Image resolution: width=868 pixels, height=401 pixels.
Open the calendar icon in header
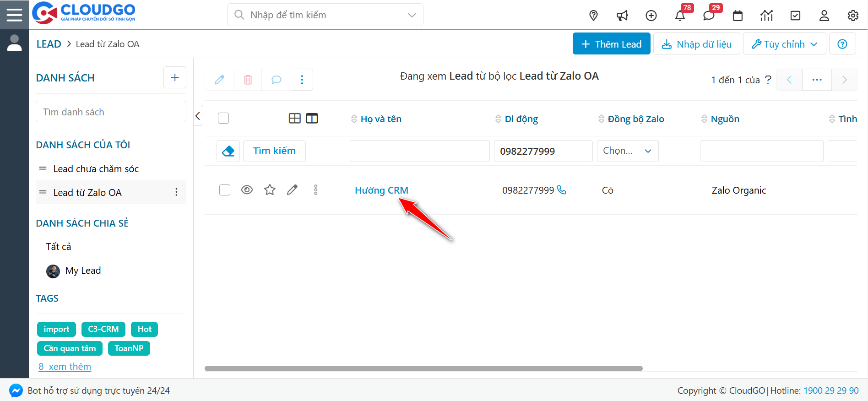738,16
